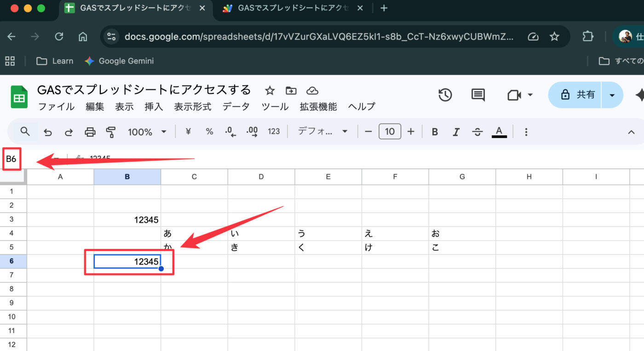Click the print icon in toolbar
Screen dimensions: 644x351
point(90,132)
